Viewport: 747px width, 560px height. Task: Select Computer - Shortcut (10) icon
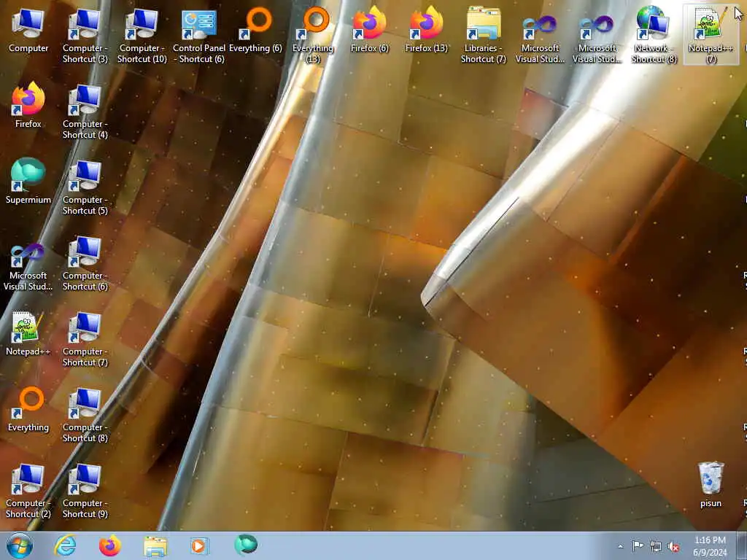point(142,36)
